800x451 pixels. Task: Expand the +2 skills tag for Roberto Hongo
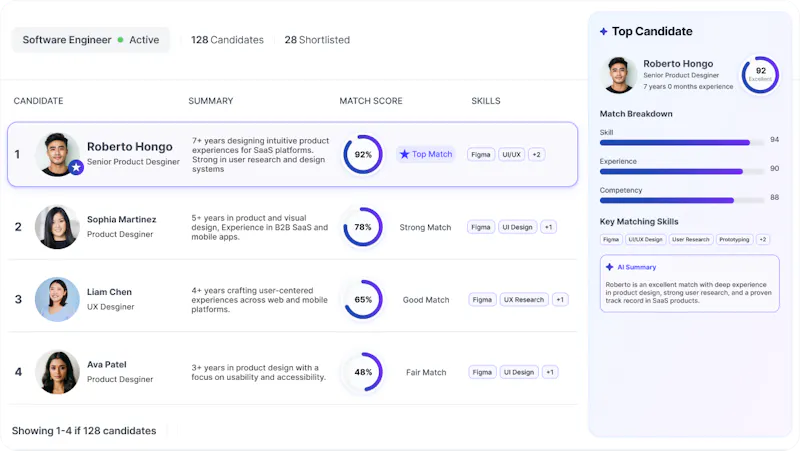536,155
